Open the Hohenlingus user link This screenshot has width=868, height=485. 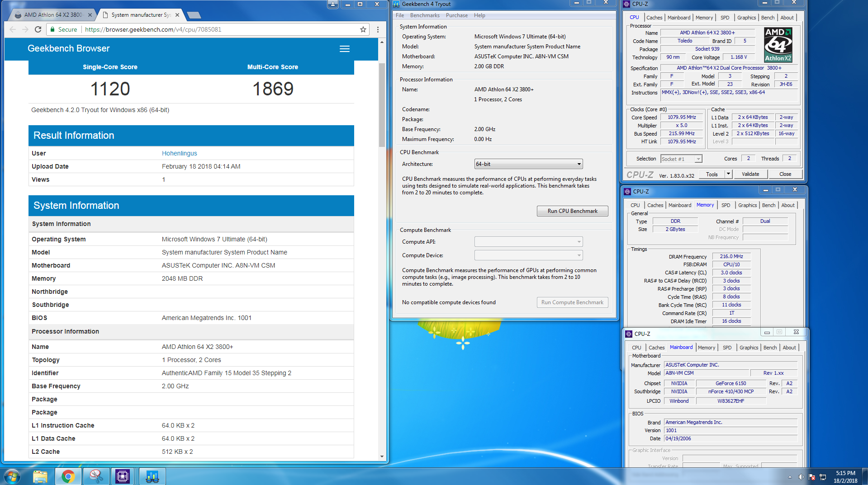coord(180,153)
